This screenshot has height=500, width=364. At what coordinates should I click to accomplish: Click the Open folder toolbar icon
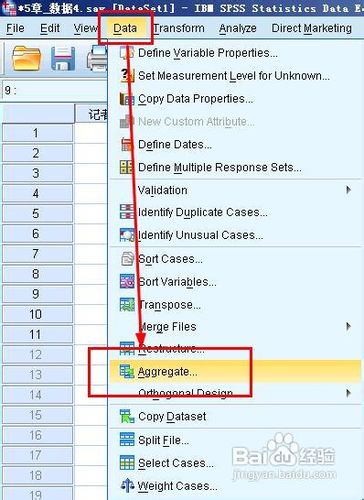(x=26, y=58)
